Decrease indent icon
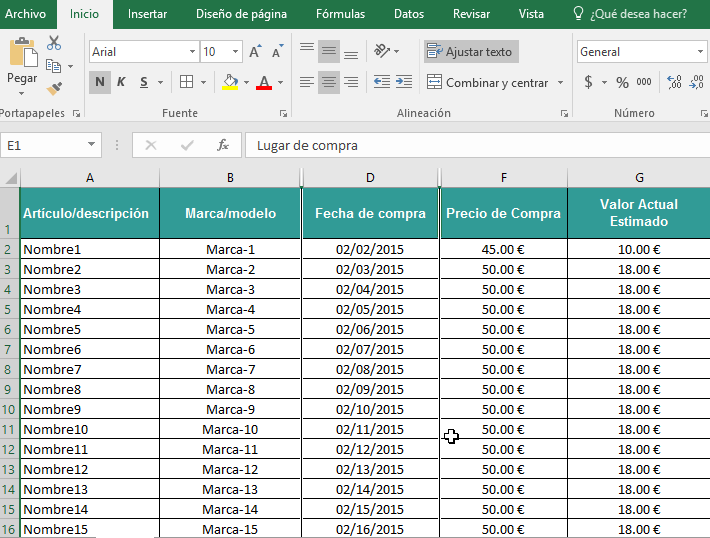The image size is (710, 538). pos(382,82)
